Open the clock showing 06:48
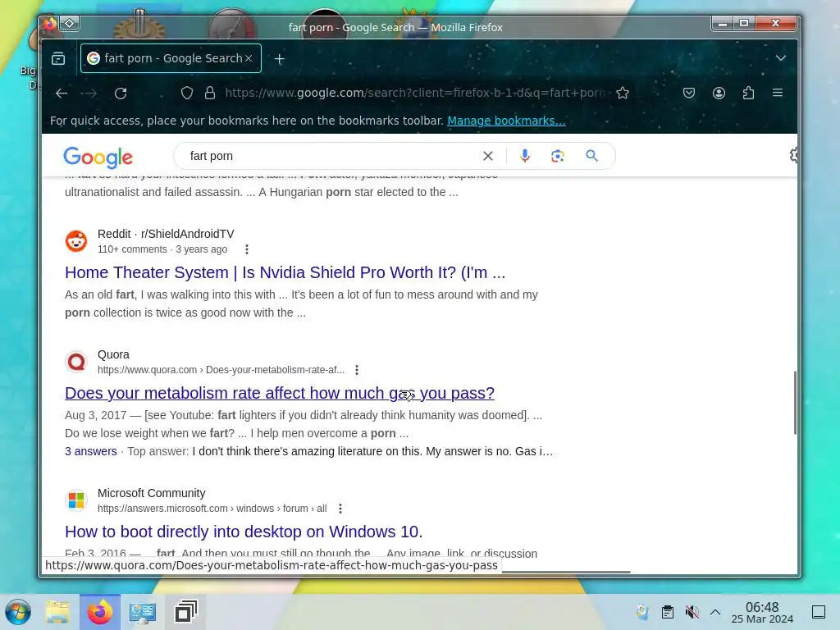This screenshot has width=840, height=630. 762,612
